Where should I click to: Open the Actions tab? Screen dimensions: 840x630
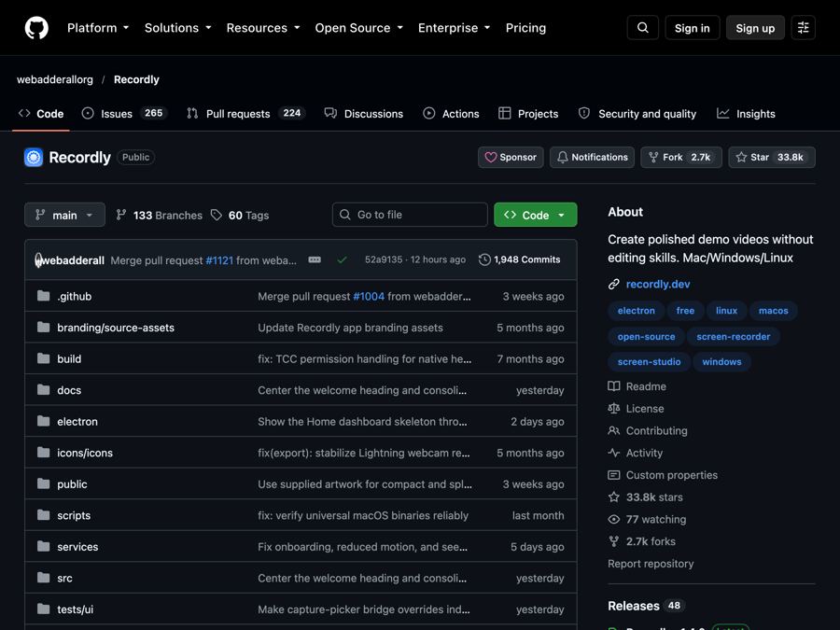click(451, 114)
